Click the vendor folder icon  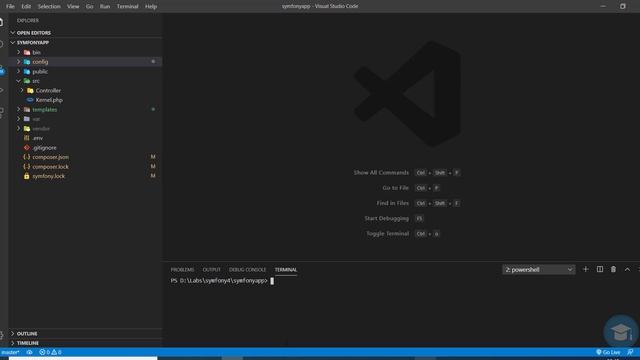coord(27,129)
